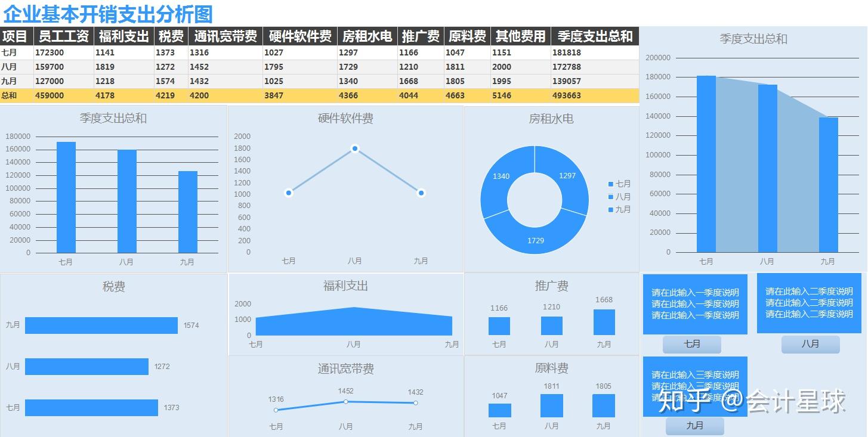Click the title 企业基本开销支出分析图
Image resolution: width=868 pixels, height=437 pixels.
click(x=108, y=13)
